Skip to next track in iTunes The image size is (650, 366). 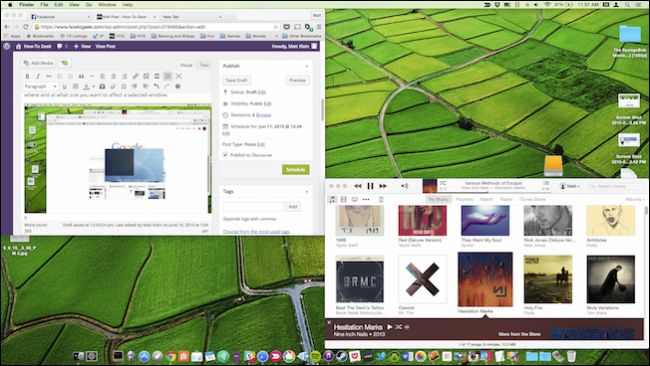[x=383, y=186]
